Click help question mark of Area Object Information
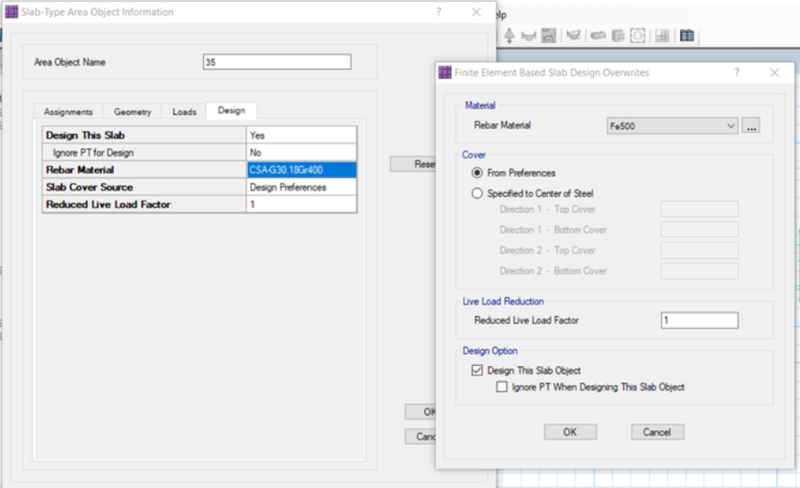The image size is (800, 488). [x=439, y=12]
